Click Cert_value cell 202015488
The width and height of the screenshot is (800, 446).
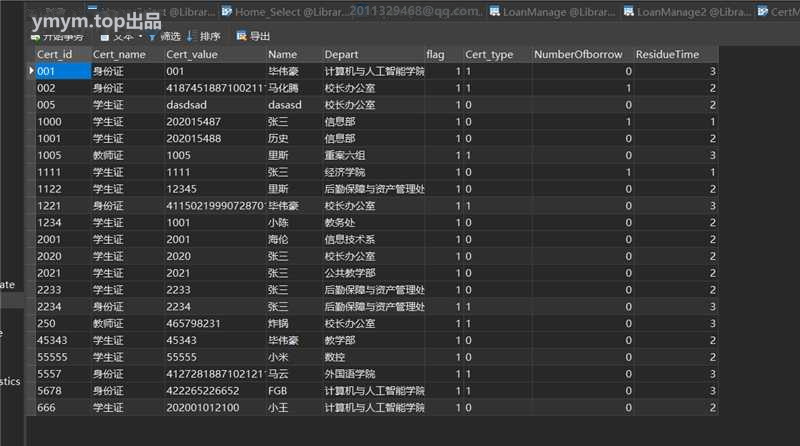[214, 138]
